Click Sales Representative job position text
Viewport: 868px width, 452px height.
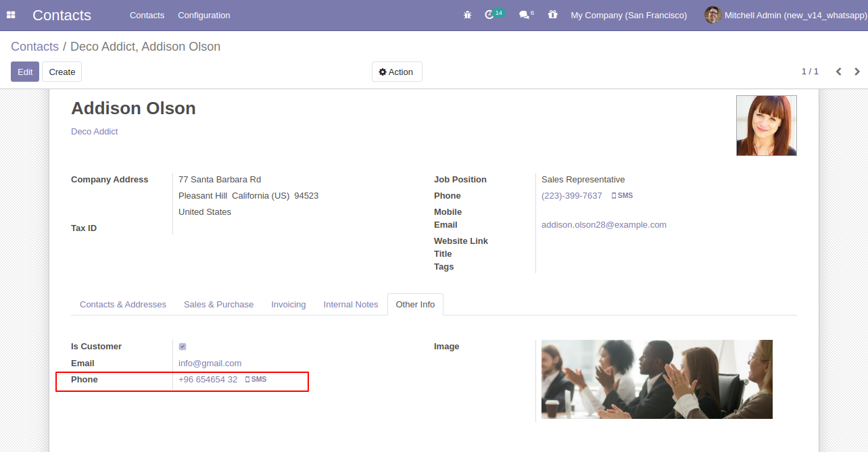click(583, 180)
